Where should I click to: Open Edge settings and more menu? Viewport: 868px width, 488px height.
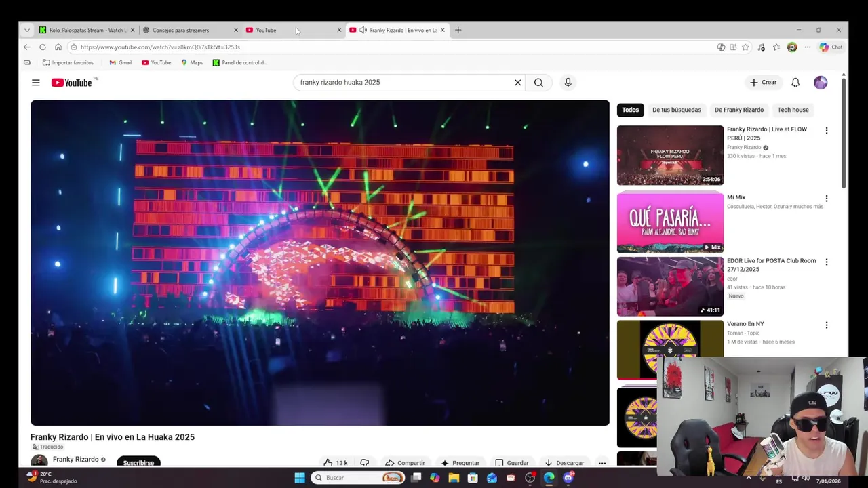pos(808,47)
